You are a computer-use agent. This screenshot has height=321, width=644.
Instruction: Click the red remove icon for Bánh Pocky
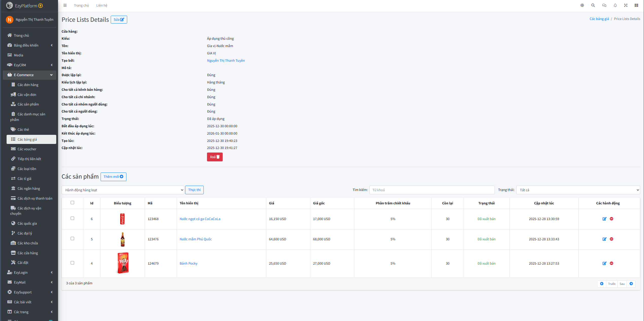coord(612,263)
